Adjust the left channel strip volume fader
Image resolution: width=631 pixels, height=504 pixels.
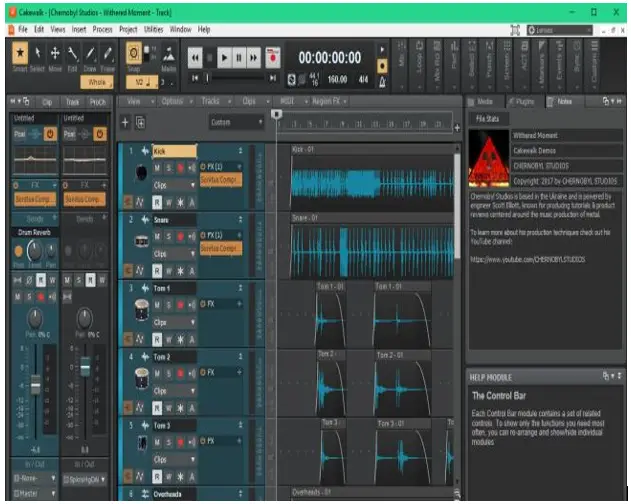(x=35, y=384)
